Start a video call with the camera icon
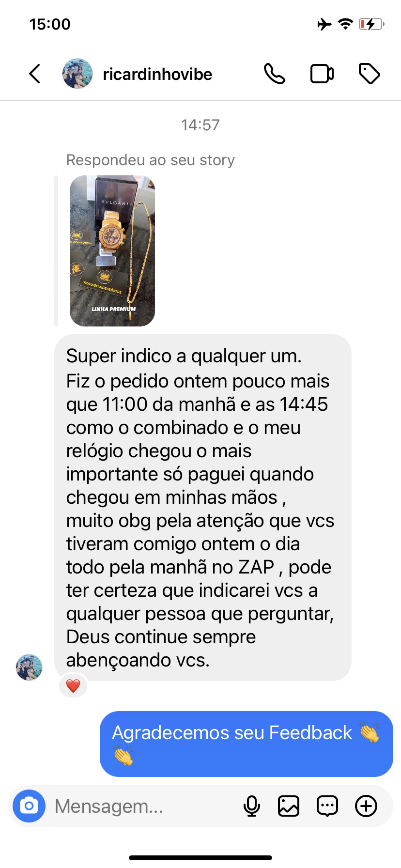Screen dimensions: 401x868 322,74
